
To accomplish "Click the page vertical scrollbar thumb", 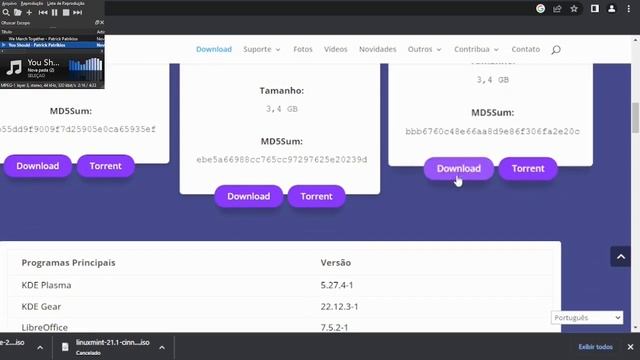I will (636, 118).
